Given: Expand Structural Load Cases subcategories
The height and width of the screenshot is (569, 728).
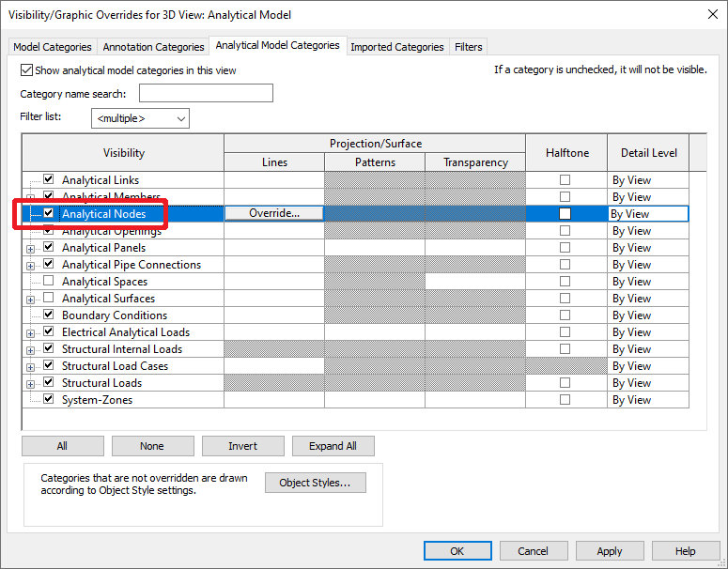Looking at the screenshot, I should point(30,366).
